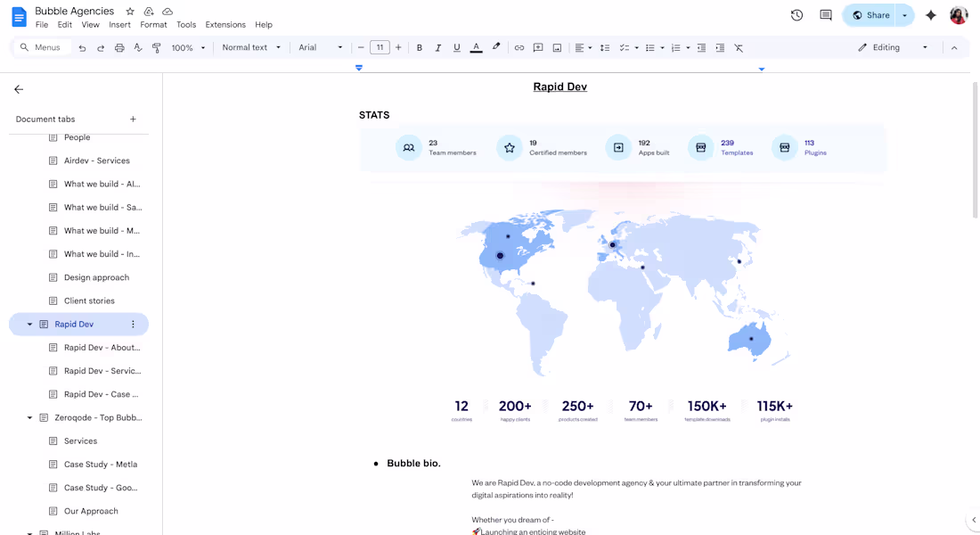Click the Redo icon

(x=101, y=47)
